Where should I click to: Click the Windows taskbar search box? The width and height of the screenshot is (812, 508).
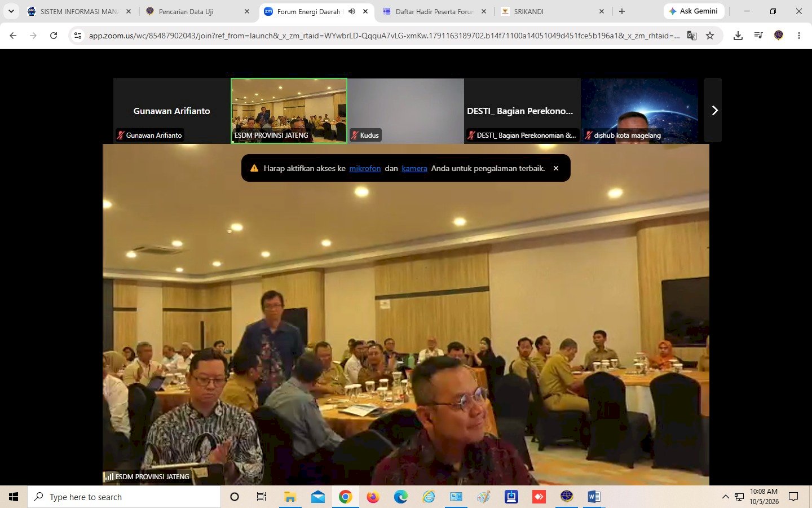pyautogui.click(x=124, y=497)
